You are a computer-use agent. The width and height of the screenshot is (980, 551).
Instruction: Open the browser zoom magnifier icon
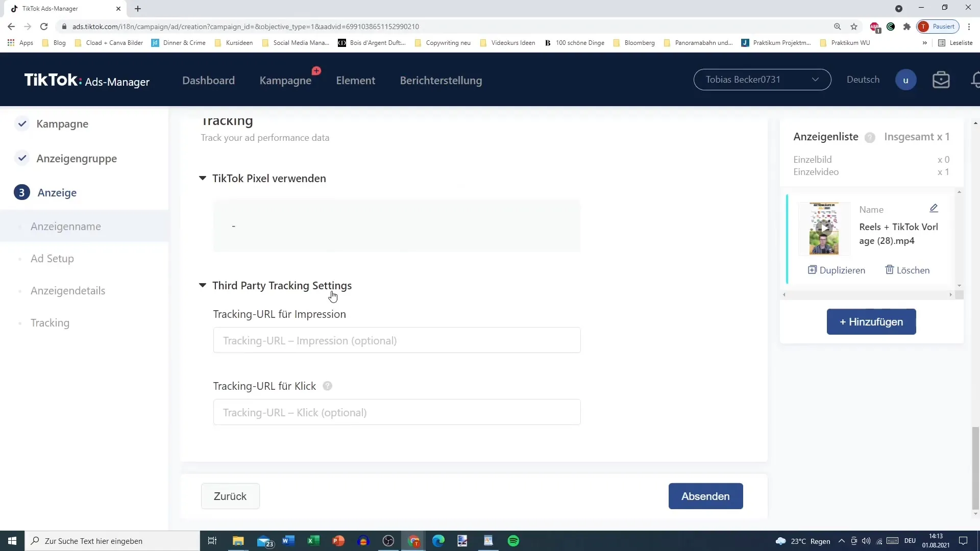[837, 27]
